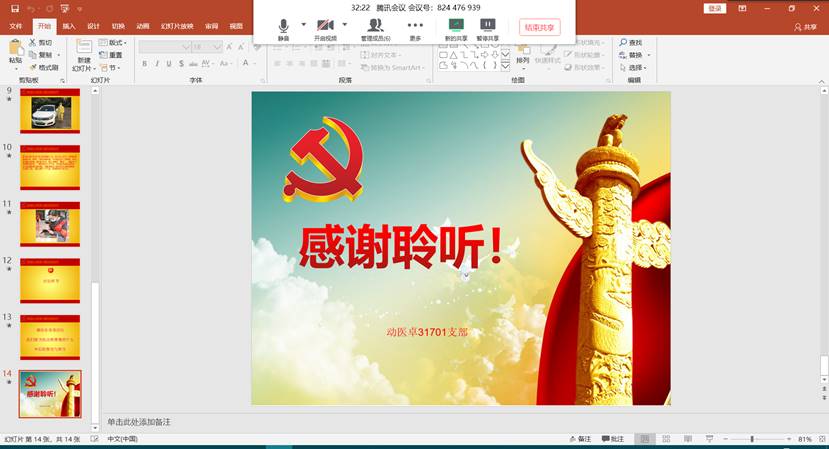Toggle the comments pane in status bar
Viewport: 829px width, 449px height.
point(612,439)
